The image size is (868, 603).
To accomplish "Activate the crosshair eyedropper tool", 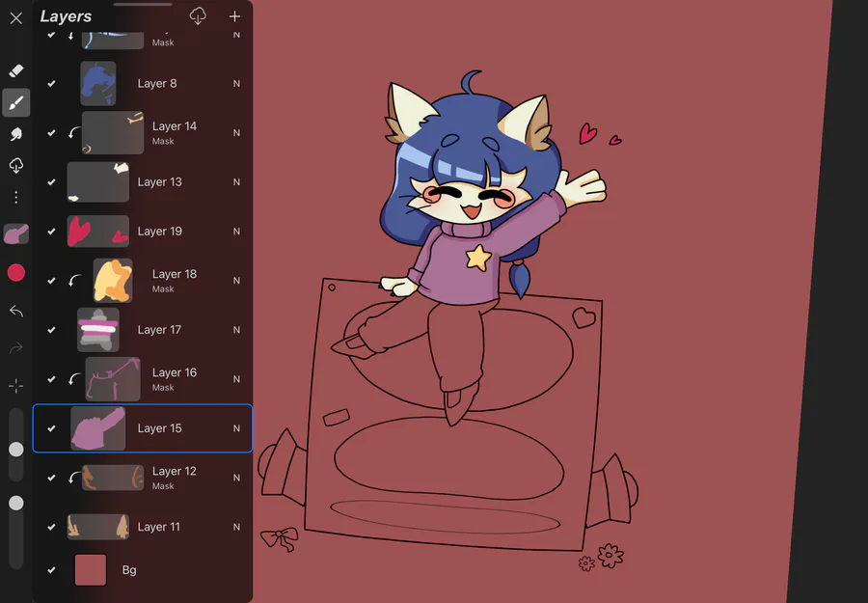I will pos(16,385).
